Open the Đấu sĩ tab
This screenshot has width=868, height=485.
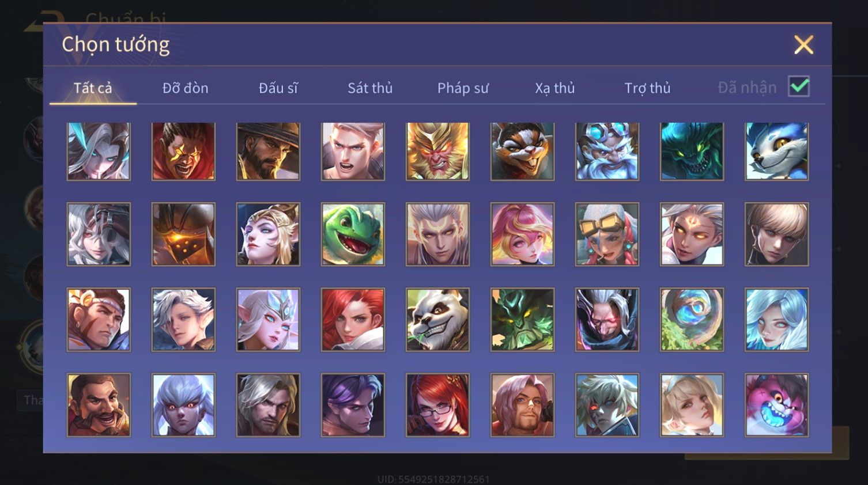[278, 88]
